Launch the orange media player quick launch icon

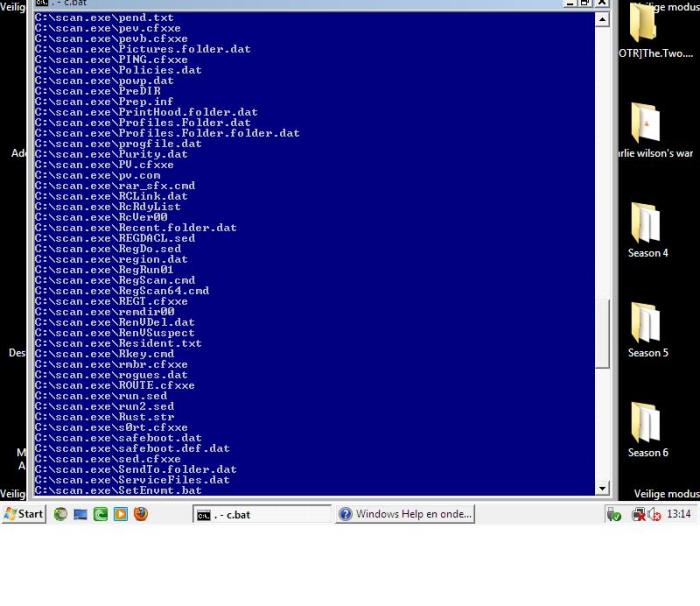(x=121, y=514)
